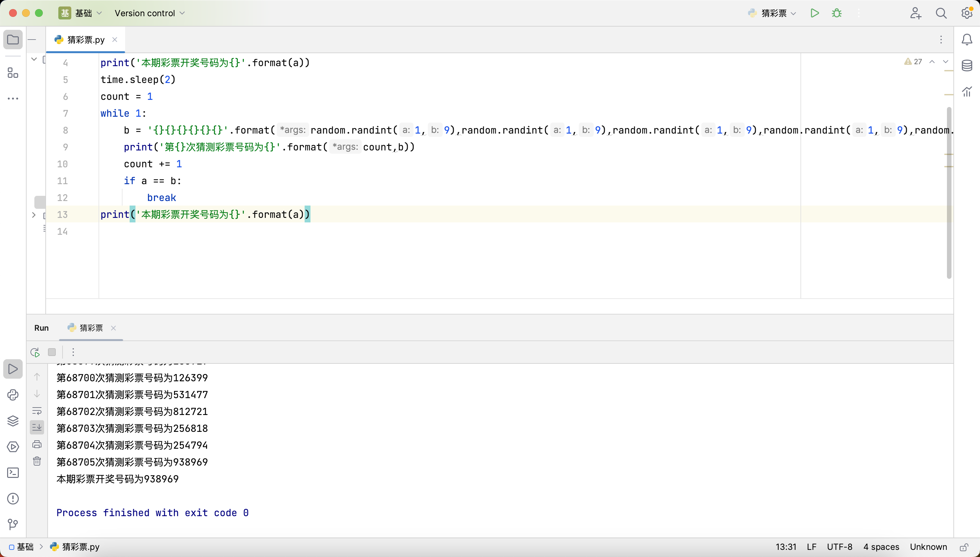Open the UTF-8 encoding selector
Image resolution: width=980 pixels, height=557 pixels.
coord(840,547)
